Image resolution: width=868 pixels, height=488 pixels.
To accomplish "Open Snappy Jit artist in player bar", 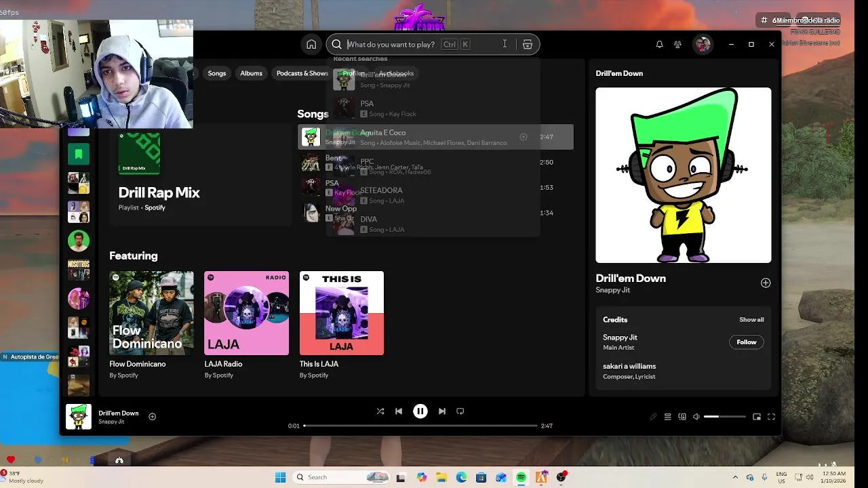I will [x=111, y=422].
